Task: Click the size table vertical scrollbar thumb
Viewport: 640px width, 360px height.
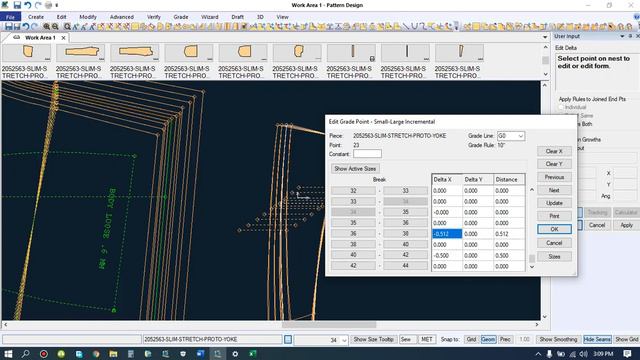Action: tap(532, 259)
